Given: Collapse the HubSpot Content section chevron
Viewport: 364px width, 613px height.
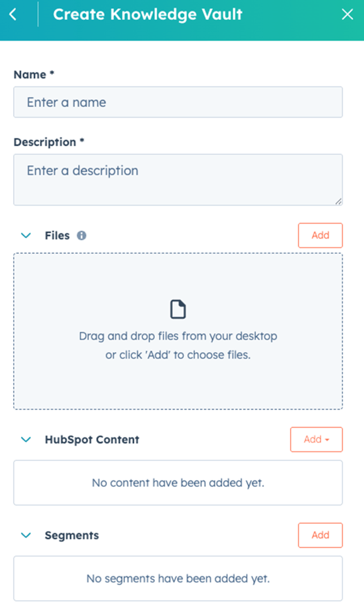Looking at the screenshot, I should [26, 439].
